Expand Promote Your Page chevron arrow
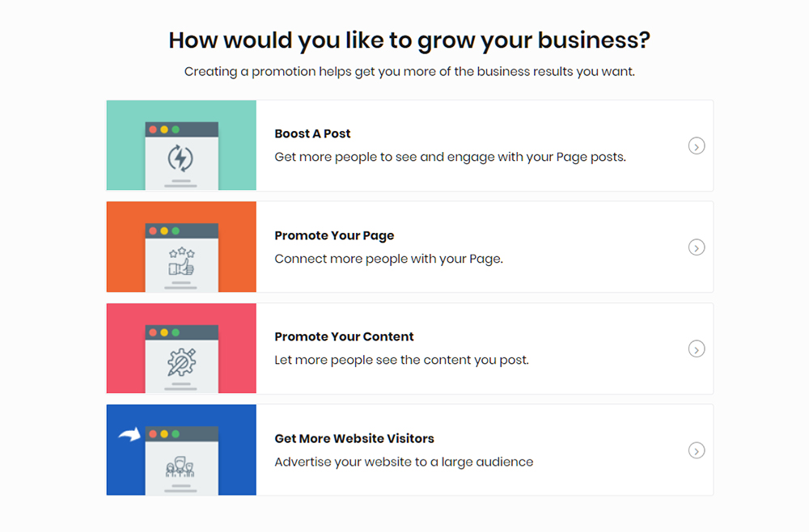The width and height of the screenshot is (809, 532). (697, 247)
